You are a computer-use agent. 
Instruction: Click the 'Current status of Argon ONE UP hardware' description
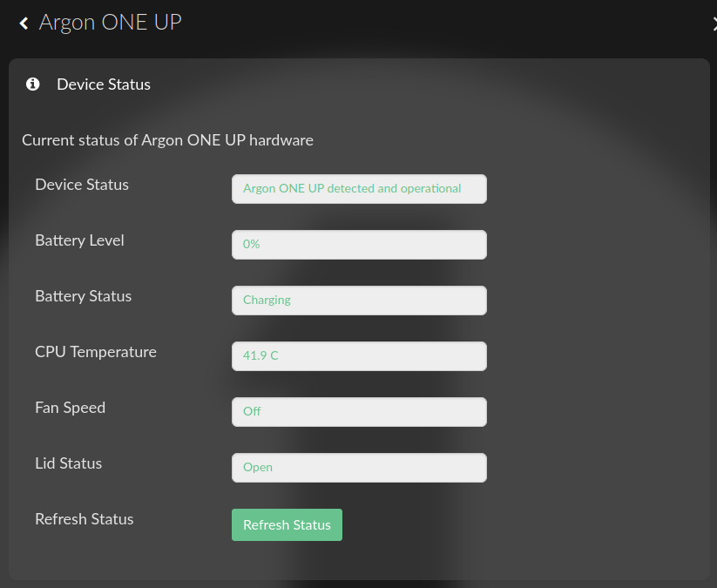tap(167, 140)
